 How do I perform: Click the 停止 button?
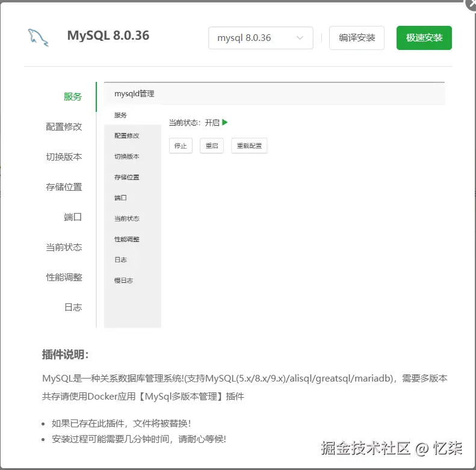pos(181,146)
